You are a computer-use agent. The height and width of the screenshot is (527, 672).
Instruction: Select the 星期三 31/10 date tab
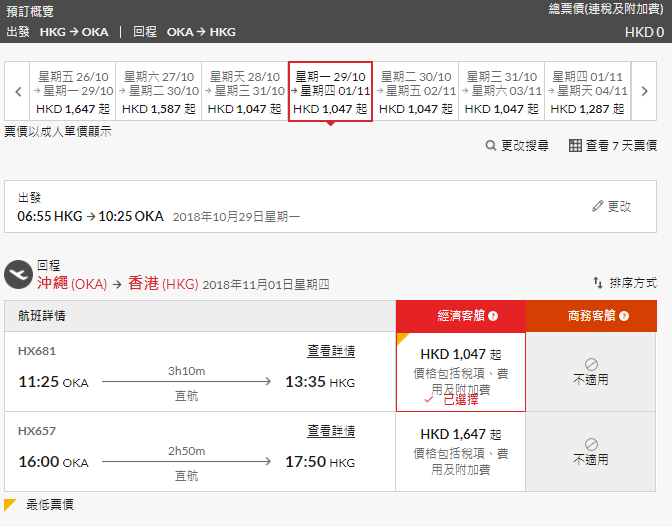[501, 91]
